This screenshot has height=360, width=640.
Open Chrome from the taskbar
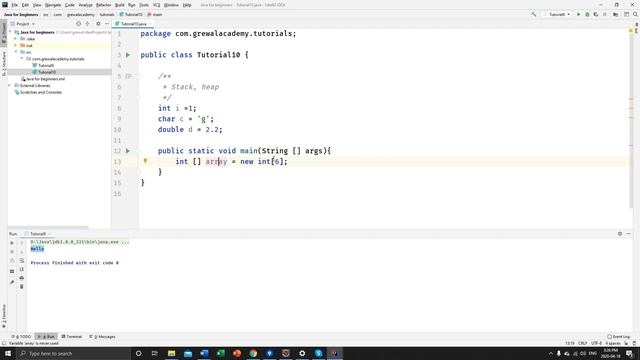tap(253, 353)
